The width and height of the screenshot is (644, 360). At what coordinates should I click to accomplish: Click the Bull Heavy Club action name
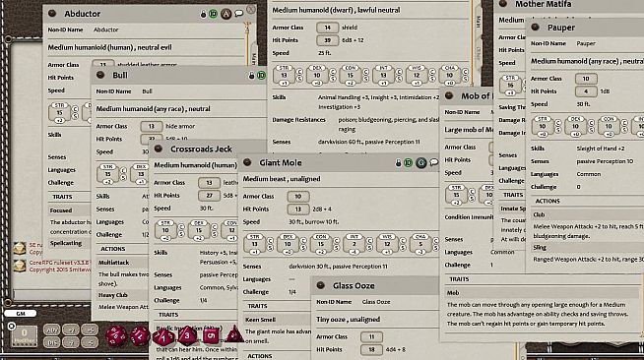113,295
